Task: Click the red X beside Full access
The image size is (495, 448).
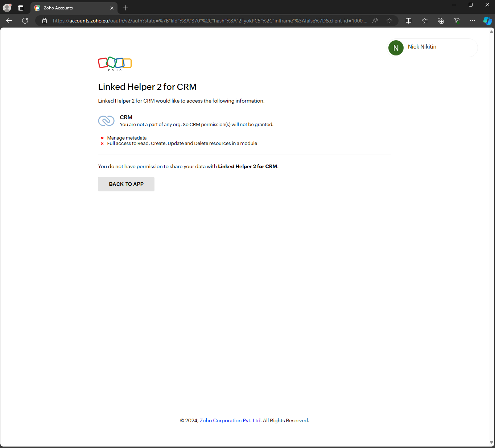Action: [x=102, y=144]
